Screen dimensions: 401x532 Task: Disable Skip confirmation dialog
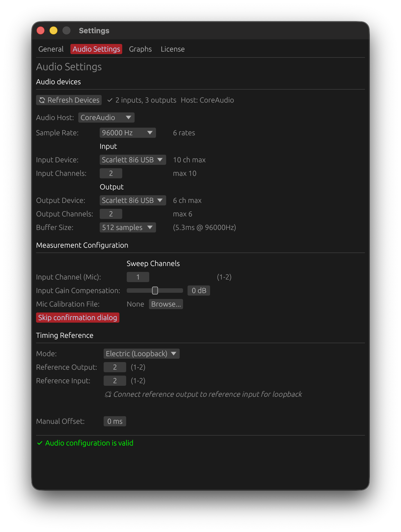pyautogui.click(x=77, y=318)
